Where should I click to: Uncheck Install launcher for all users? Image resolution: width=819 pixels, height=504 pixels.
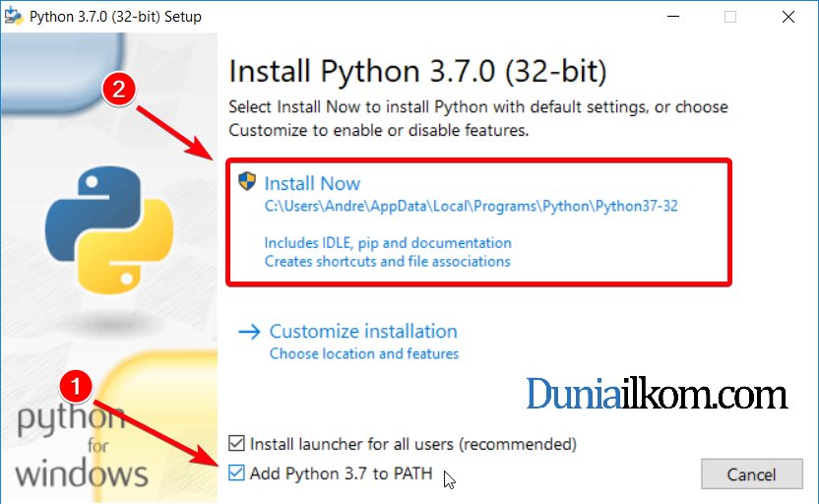[x=236, y=443]
